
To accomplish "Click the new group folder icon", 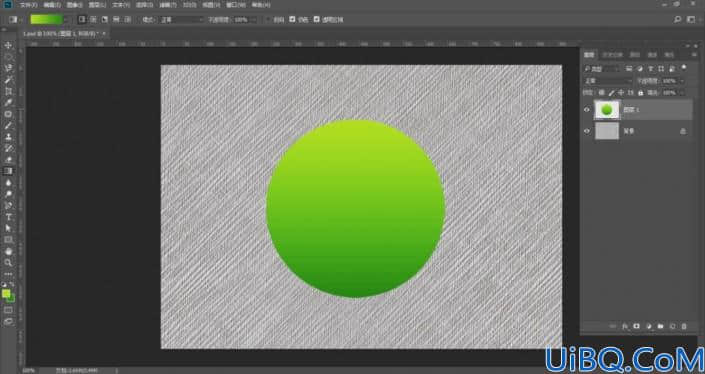I will [660, 326].
